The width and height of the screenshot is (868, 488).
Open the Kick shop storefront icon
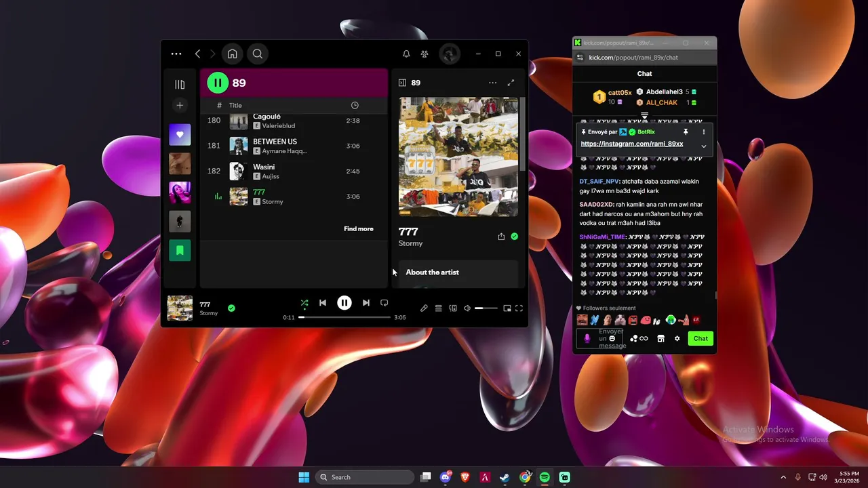point(660,338)
